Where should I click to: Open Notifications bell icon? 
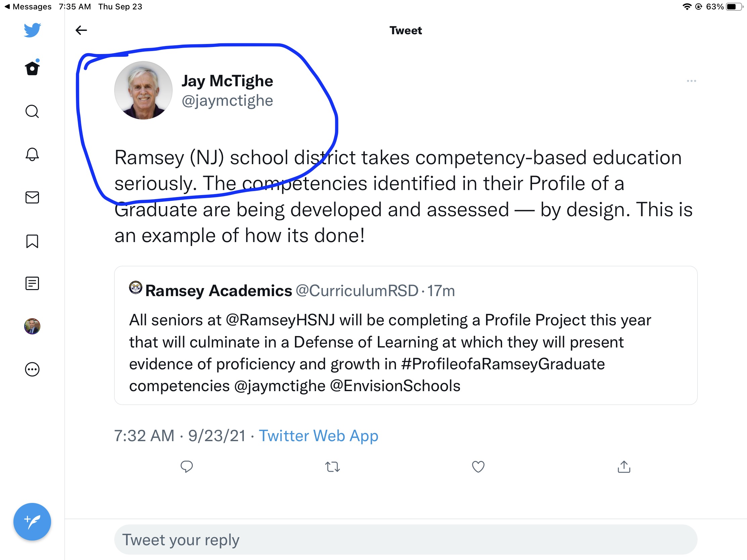tap(33, 154)
